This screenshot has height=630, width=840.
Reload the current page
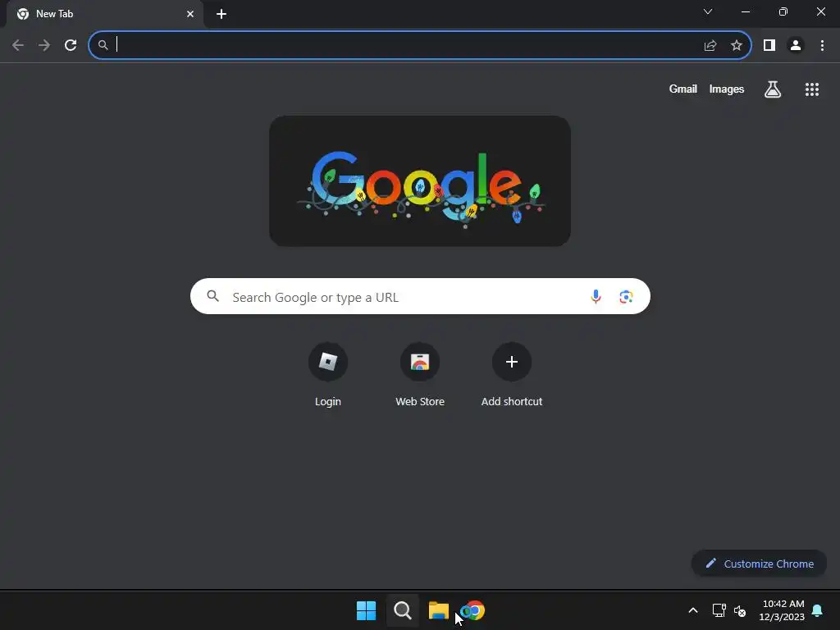coord(71,46)
